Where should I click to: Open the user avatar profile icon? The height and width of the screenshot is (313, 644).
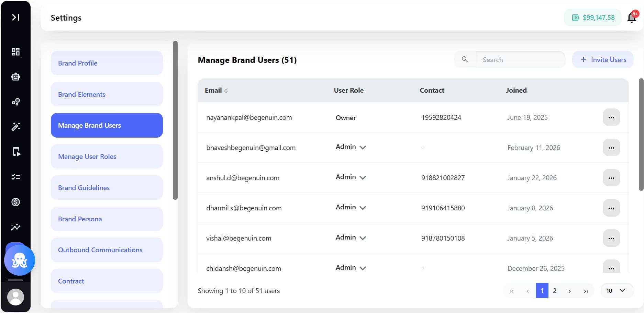tap(15, 297)
